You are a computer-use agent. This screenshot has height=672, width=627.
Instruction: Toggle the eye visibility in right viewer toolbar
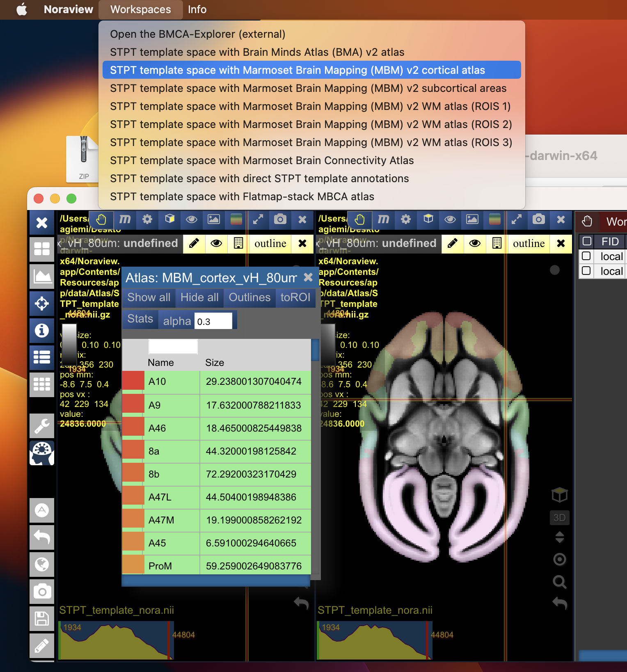point(450,219)
